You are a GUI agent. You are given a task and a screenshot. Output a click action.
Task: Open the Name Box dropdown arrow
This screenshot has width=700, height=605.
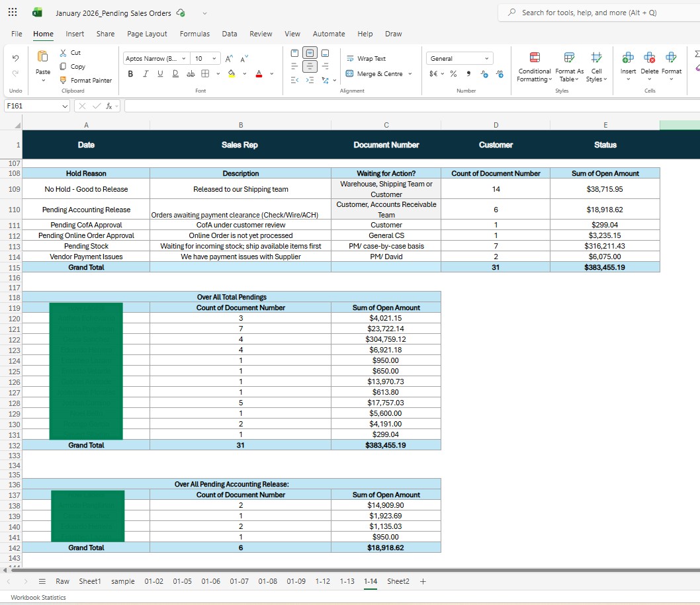pos(65,106)
